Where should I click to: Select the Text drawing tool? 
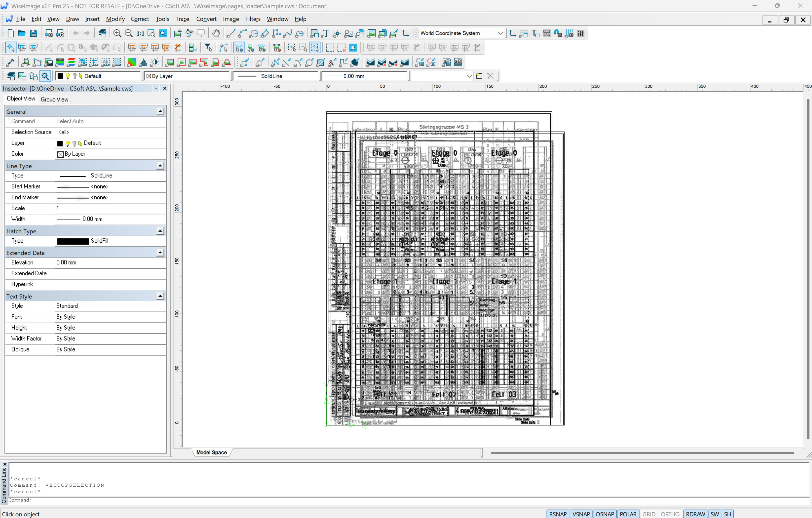click(325, 33)
